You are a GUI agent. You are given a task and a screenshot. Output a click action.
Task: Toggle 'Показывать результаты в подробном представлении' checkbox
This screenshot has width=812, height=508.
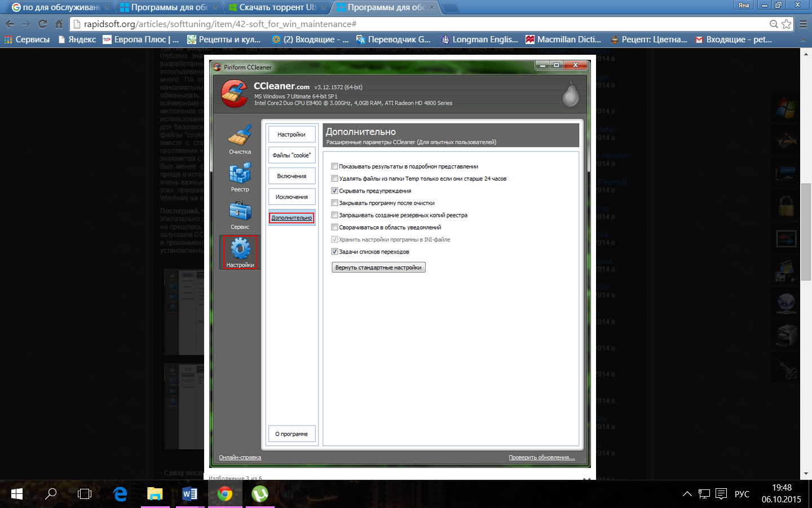click(x=334, y=166)
